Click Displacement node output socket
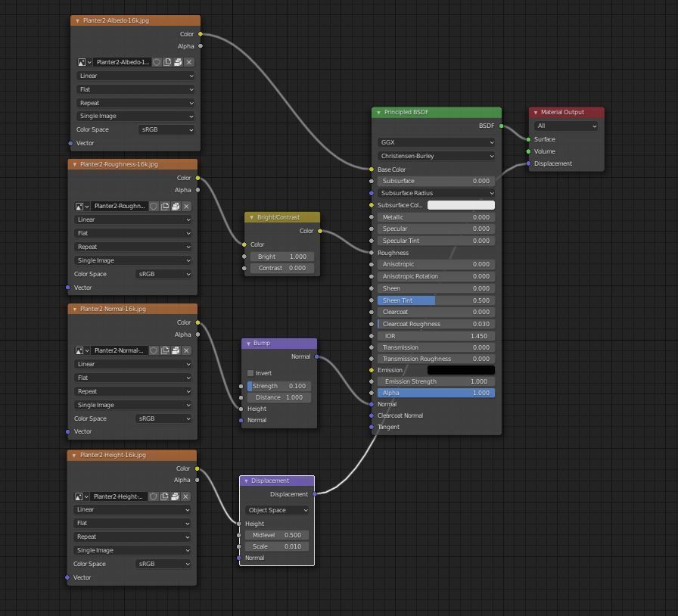Viewport: 678px width, 616px height. click(x=314, y=493)
